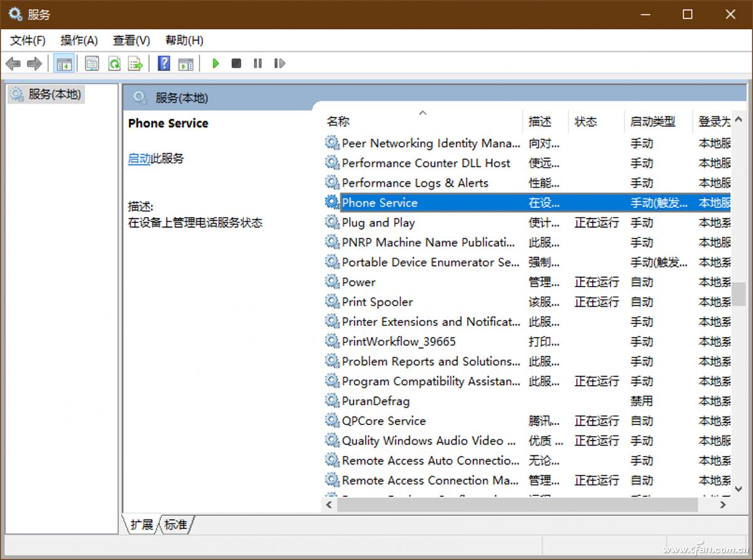Image resolution: width=753 pixels, height=560 pixels.
Task: Select the Phone Service row
Action: click(x=527, y=203)
